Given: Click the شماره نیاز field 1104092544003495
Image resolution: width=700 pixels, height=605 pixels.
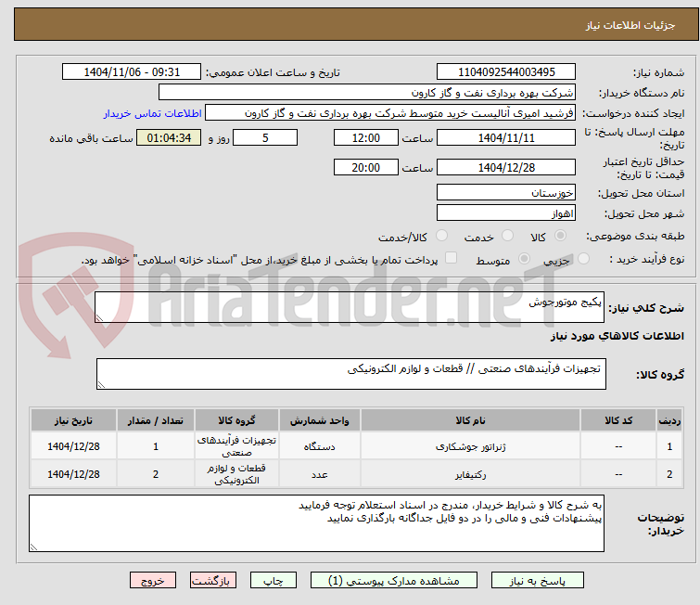Looking at the screenshot, I should [506, 72].
